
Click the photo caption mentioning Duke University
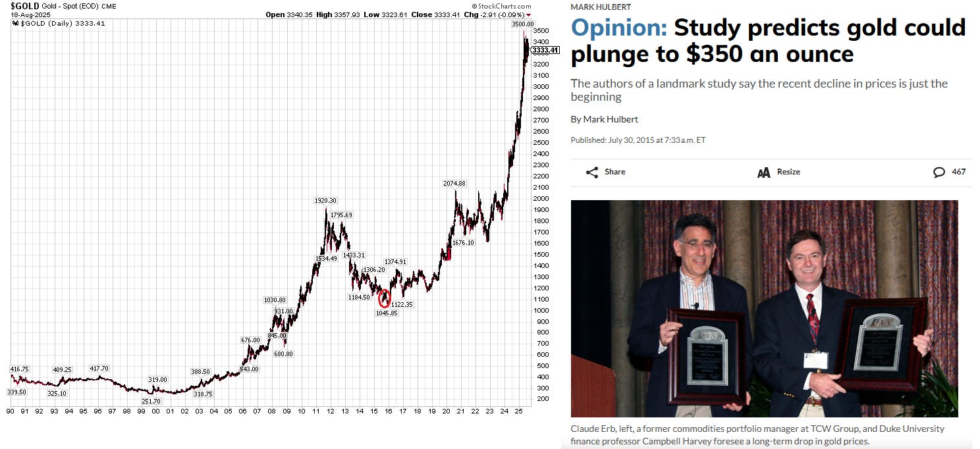click(757, 435)
